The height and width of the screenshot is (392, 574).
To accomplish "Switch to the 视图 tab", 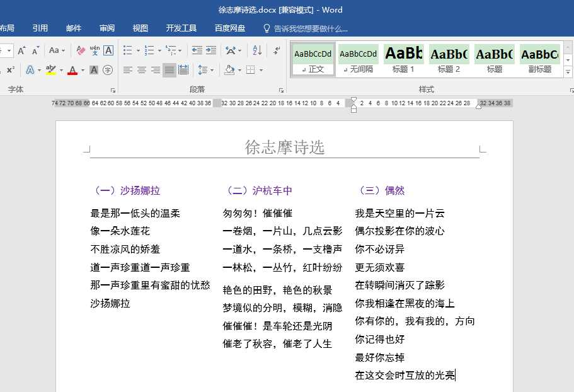I will tap(141, 28).
